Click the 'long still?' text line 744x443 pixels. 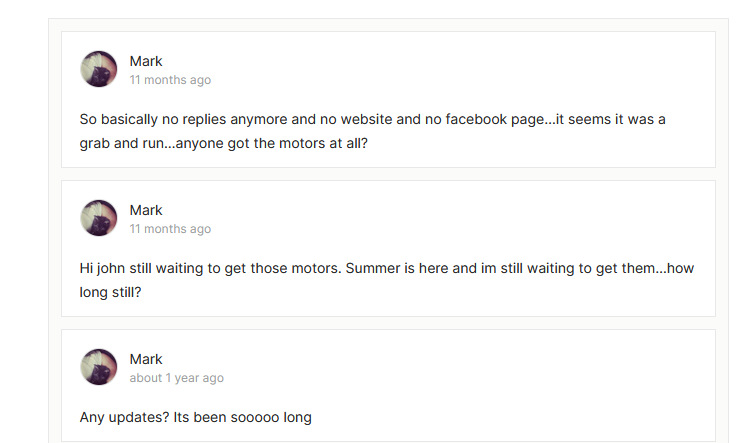[112, 292]
